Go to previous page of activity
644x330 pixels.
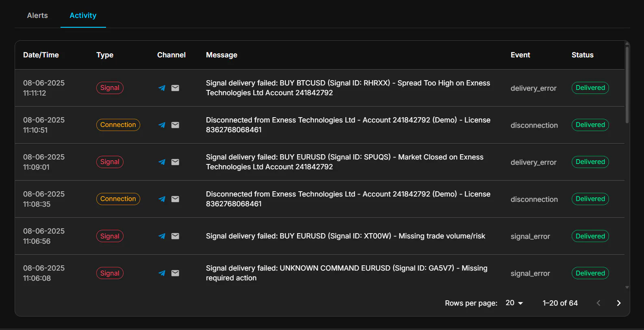598,303
